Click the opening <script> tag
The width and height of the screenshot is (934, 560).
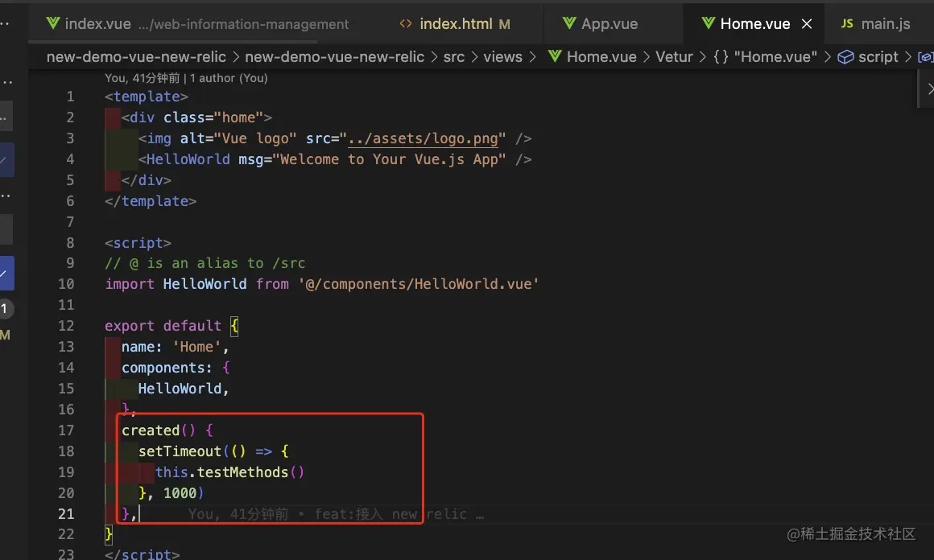point(138,243)
